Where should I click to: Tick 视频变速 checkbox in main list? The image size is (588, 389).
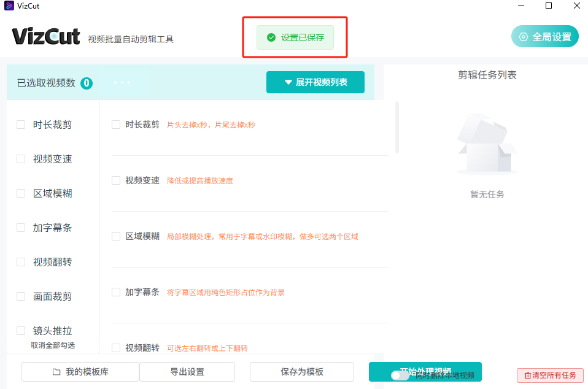(x=116, y=180)
